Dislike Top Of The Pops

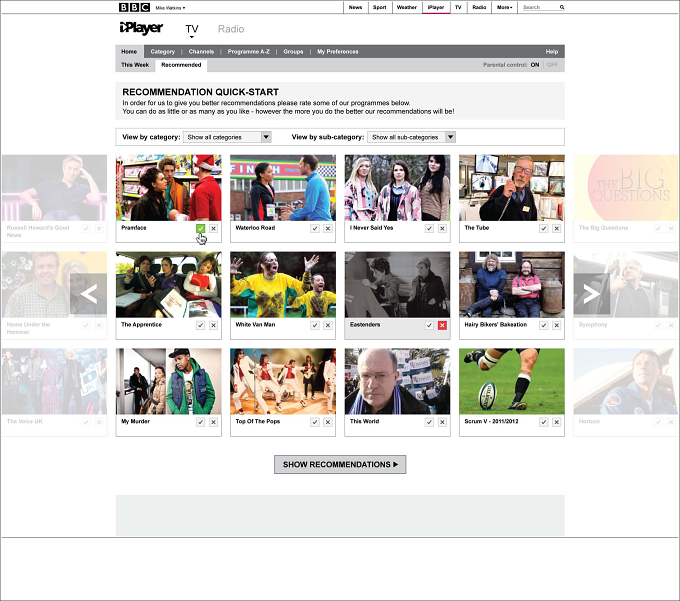coord(328,422)
